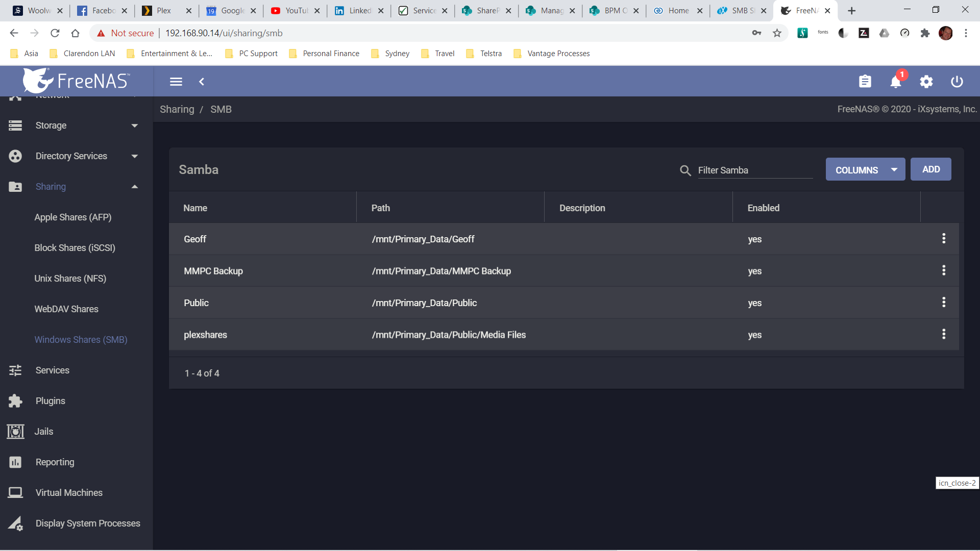Click the Plugins puzzle icon
The height and width of the screenshot is (551, 980).
(15, 401)
